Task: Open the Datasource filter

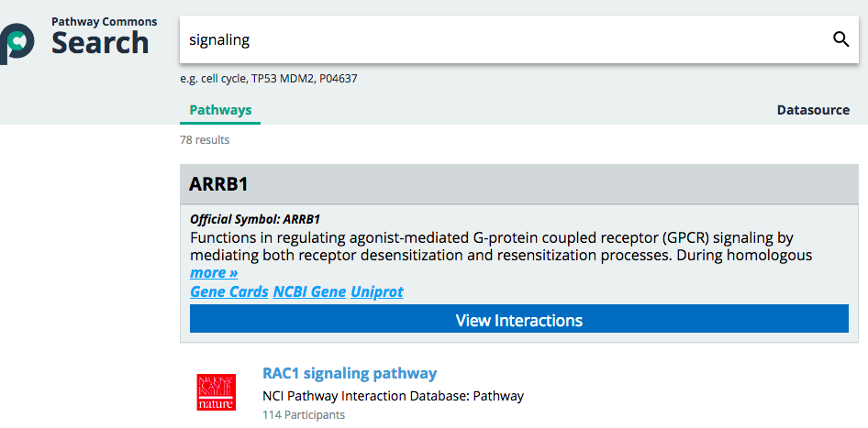Action: click(813, 110)
